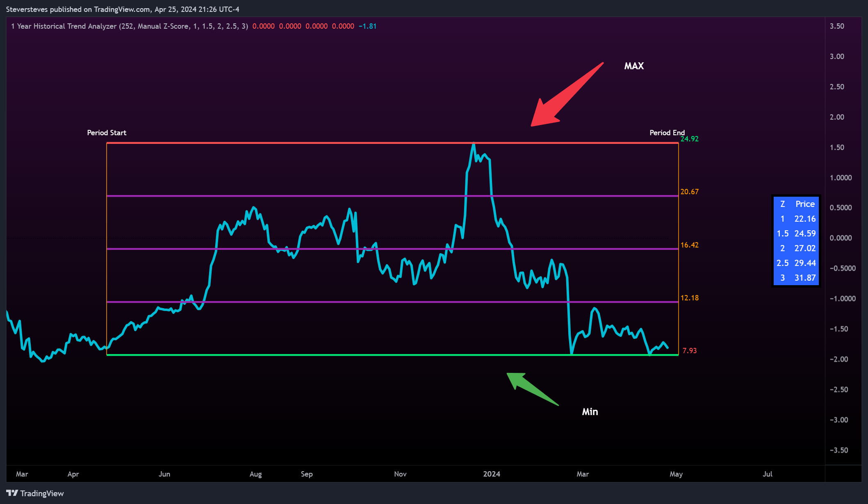Click the 1.5 Z-score cell in table
Image resolution: width=868 pixels, height=504 pixels.
782,234
